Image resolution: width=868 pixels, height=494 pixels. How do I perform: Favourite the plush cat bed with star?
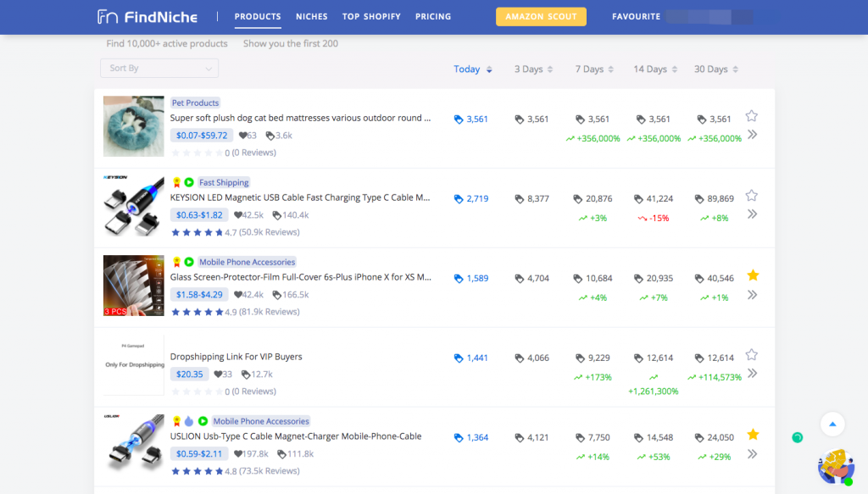pyautogui.click(x=751, y=116)
